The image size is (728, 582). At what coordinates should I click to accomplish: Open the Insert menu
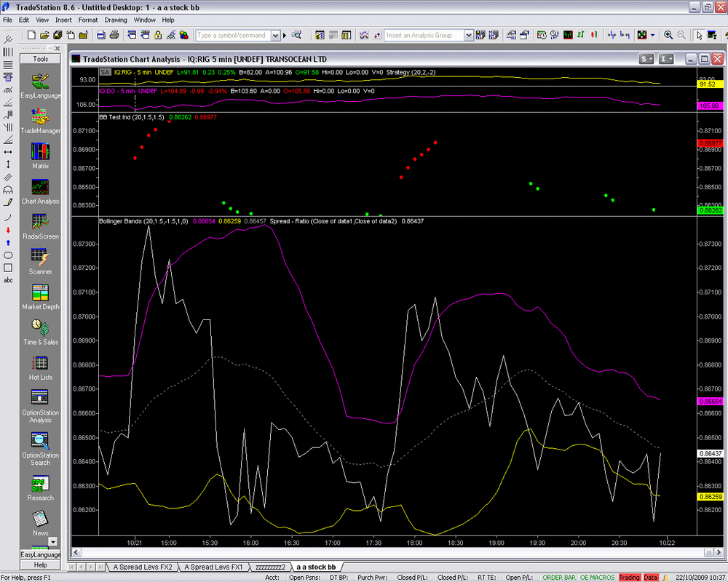(63, 20)
